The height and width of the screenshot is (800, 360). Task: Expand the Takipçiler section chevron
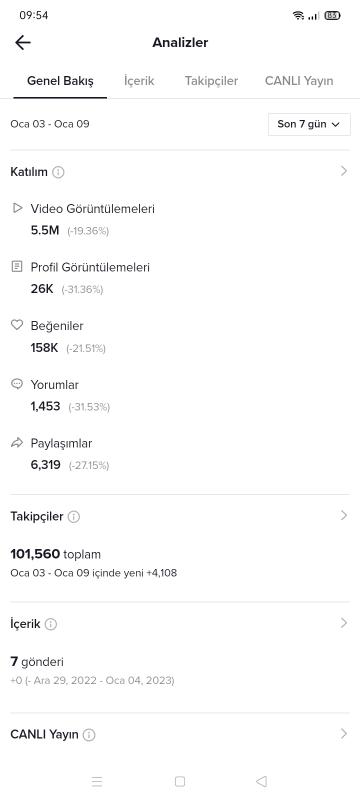coord(344,515)
